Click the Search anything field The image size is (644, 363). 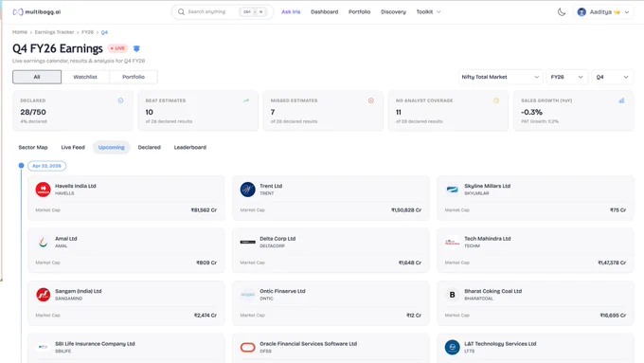[x=223, y=12]
